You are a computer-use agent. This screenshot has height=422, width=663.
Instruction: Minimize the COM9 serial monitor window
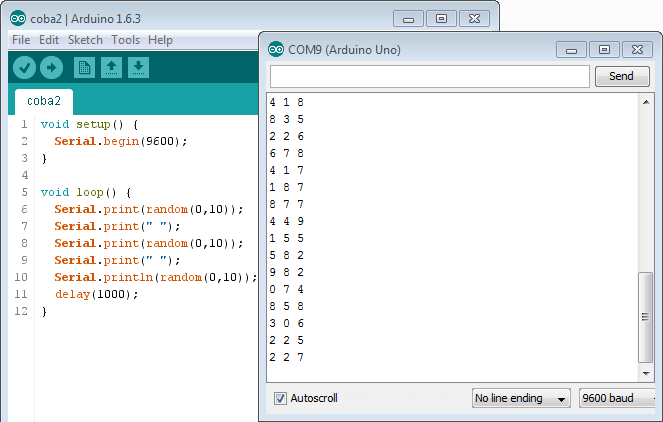click(571, 50)
